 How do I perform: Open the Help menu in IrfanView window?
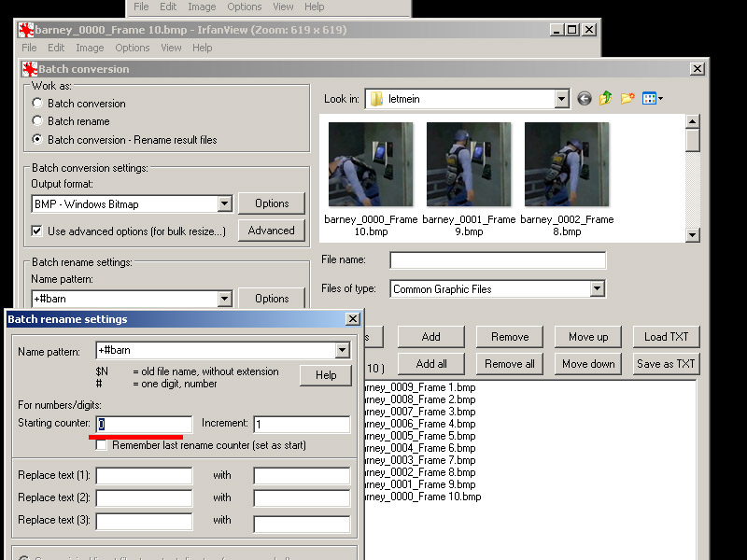pos(202,48)
